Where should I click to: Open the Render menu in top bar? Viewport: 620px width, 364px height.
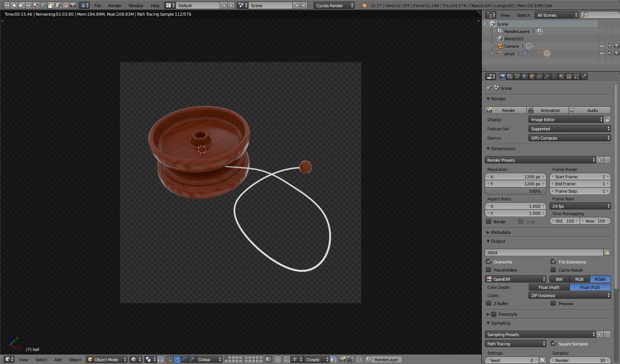pyautogui.click(x=115, y=5)
